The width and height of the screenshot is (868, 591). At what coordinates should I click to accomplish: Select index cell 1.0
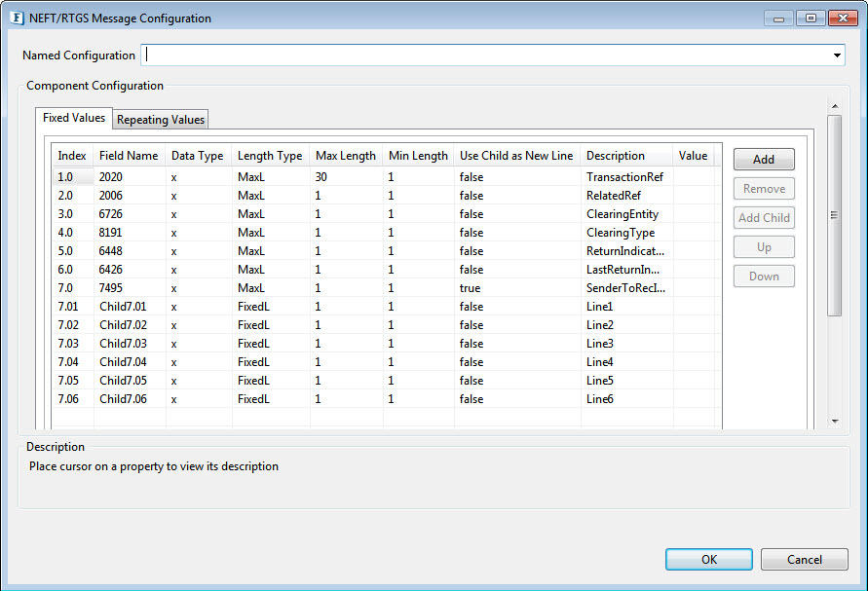tap(65, 177)
